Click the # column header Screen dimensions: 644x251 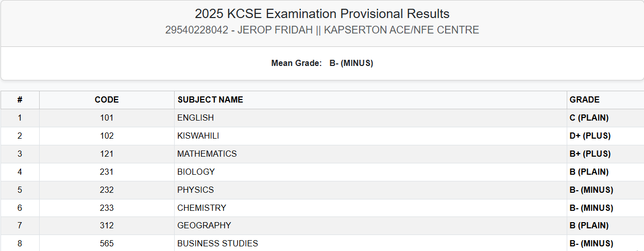[20, 100]
